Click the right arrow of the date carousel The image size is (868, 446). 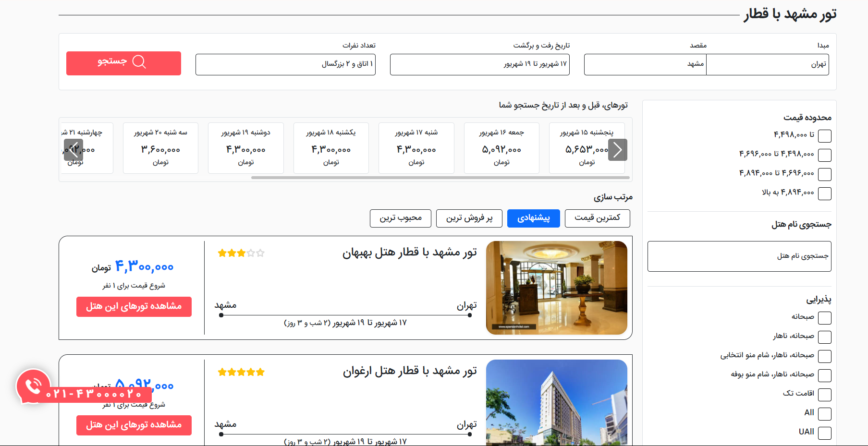[617, 150]
